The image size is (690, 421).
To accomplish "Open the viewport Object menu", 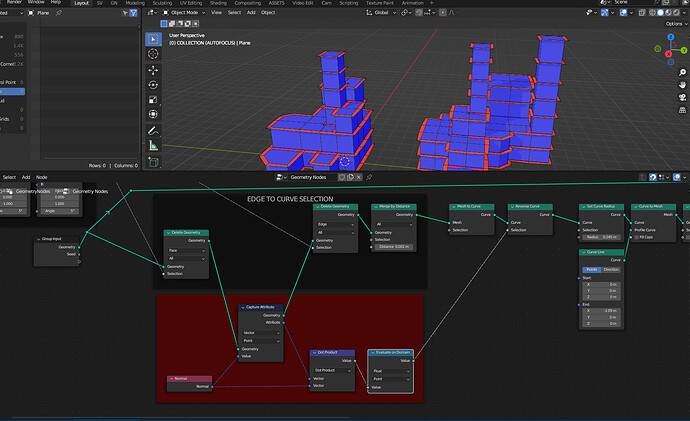I will click(268, 13).
